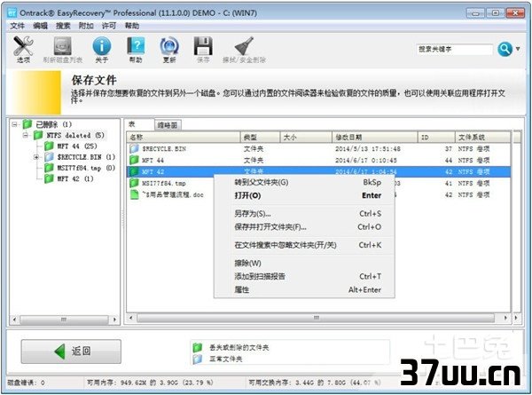532x395 pixels.
Task: Open the 许可 menu
Action: [109, 26]
